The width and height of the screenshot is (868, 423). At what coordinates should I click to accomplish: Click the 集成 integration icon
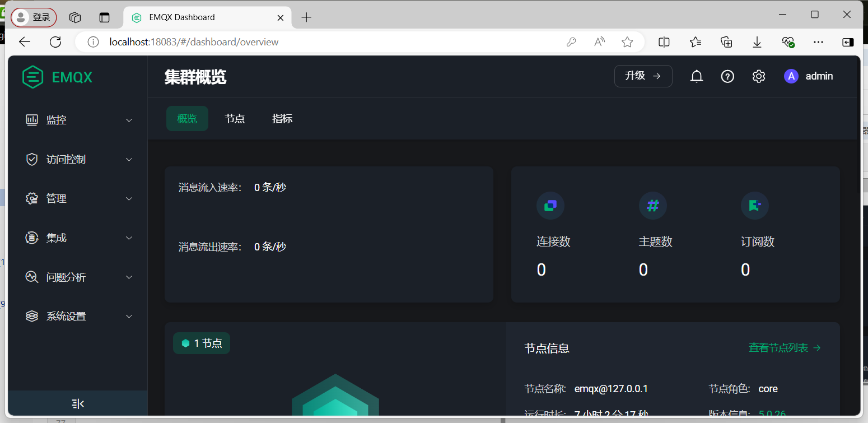(32, 238)
